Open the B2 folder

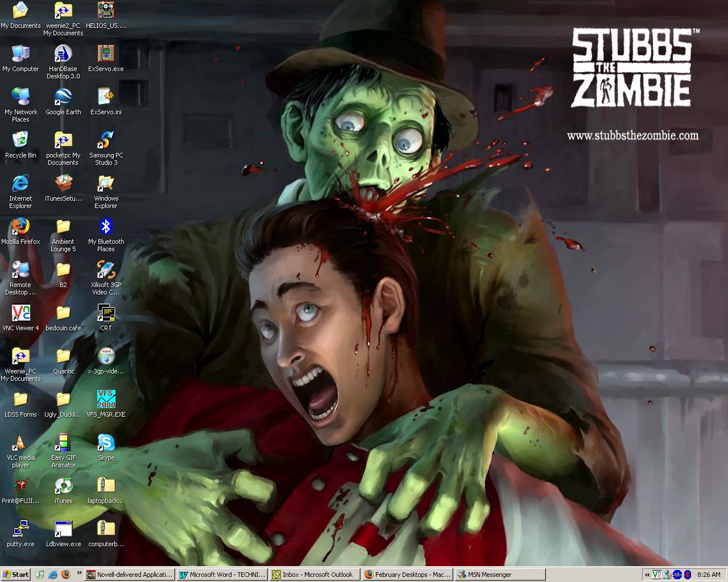[63, 275]
